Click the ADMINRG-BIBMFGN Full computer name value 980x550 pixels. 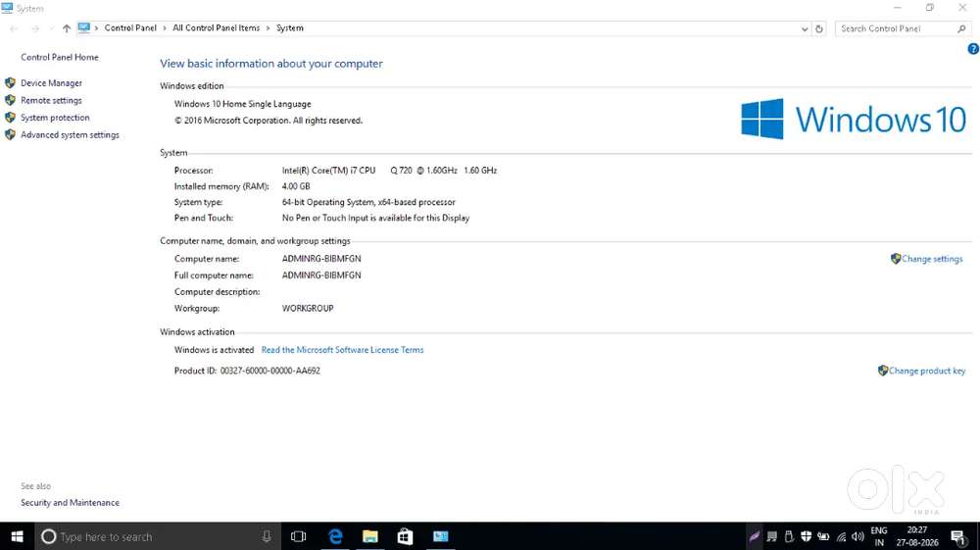coord(321,275)
